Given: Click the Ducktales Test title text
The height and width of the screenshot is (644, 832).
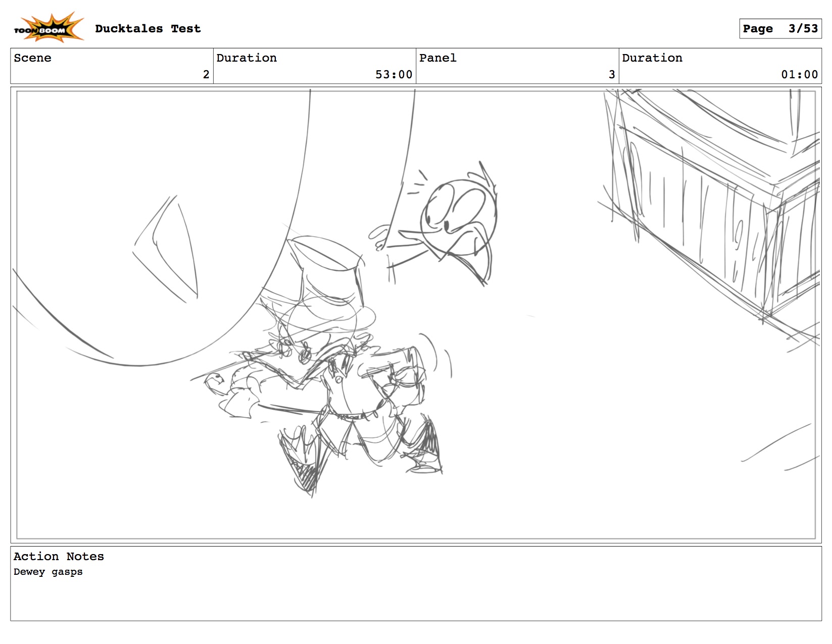Looking at the screenshot, I should click(x=148, y=29).
